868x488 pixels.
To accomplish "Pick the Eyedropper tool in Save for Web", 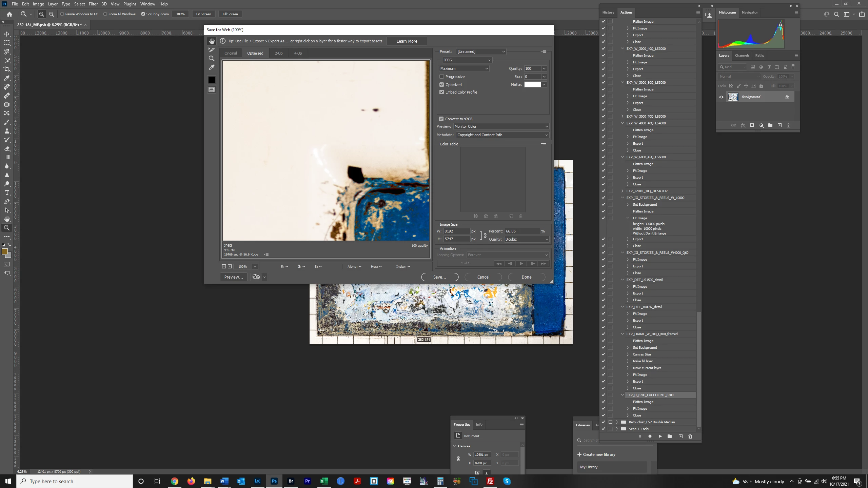I will [x=212, y=67].
